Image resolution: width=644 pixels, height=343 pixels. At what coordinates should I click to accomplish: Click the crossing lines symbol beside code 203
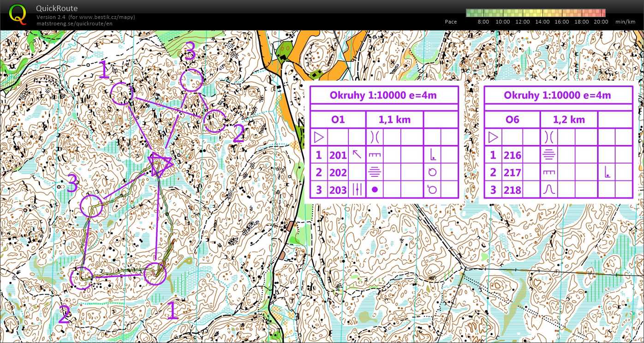point(357,189)
